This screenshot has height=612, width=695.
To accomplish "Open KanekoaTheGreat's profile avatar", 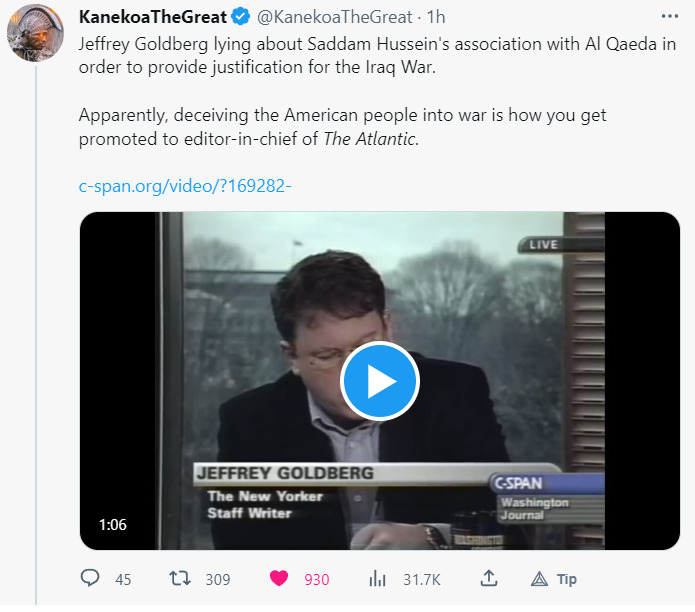I will coord(36,34).
